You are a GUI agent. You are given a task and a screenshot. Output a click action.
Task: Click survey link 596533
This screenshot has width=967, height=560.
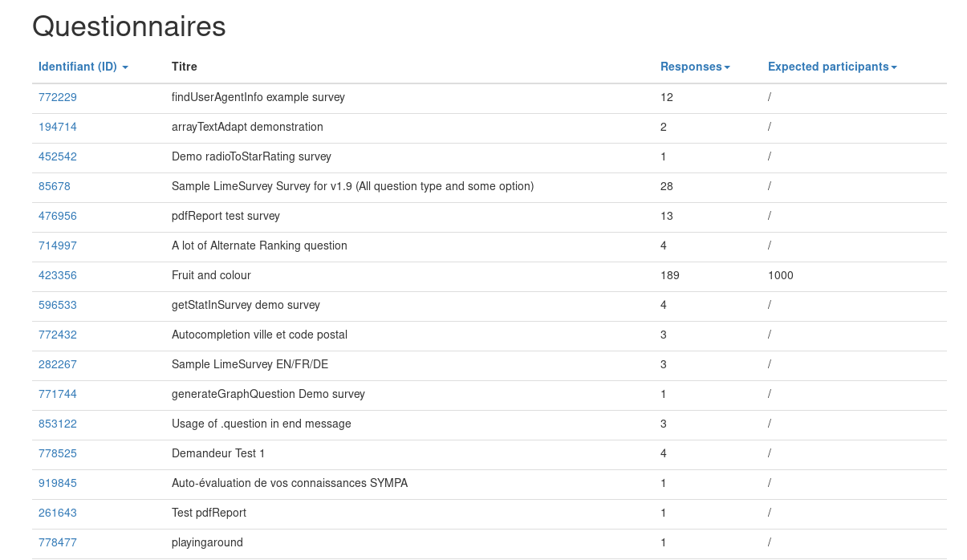click(x=58, y=305)
